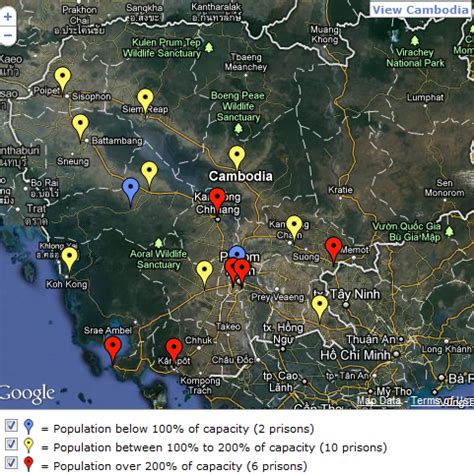Click the blue pin west of Kampong Chhnang
The width and height of the screenshot is (474, 474).
click(x=131, y=192)
